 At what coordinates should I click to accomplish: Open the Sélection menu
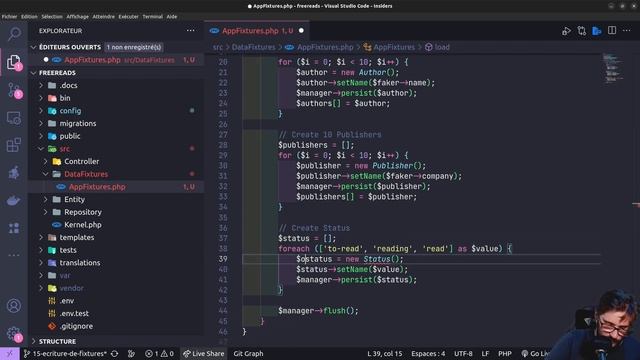(x=52, y=17)
